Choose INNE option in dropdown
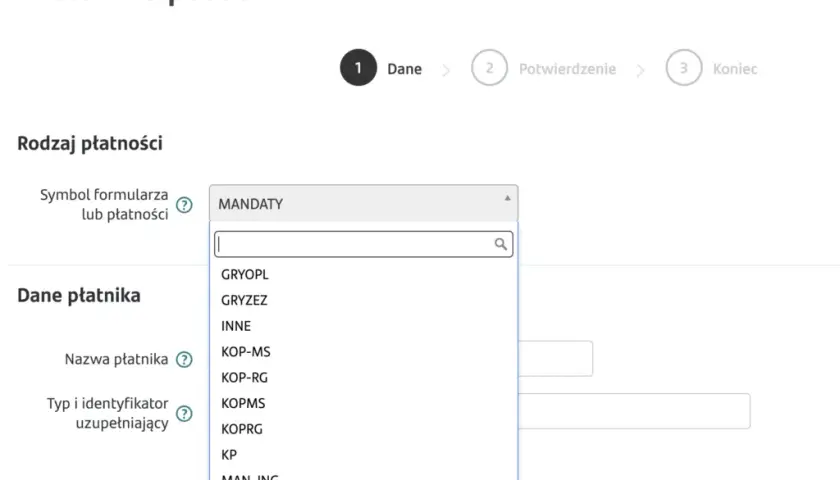Viewport: 840px width, 480px height. click(363, 326)
